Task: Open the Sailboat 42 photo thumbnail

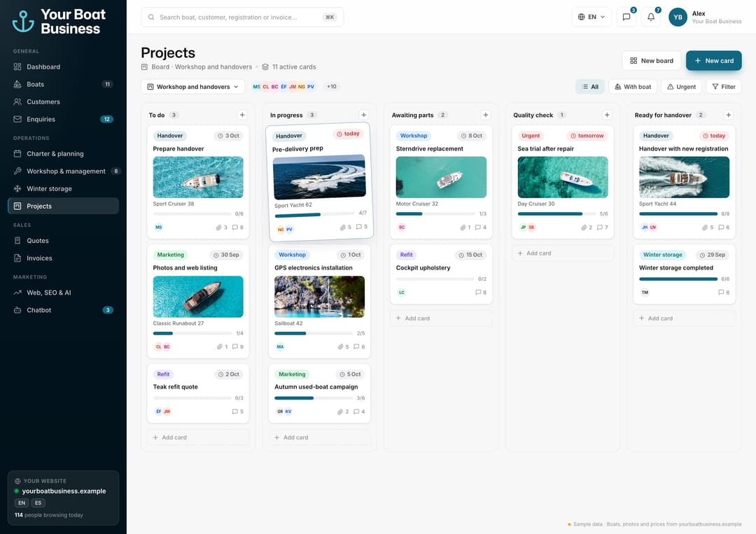Action: [x=320, y=297]
